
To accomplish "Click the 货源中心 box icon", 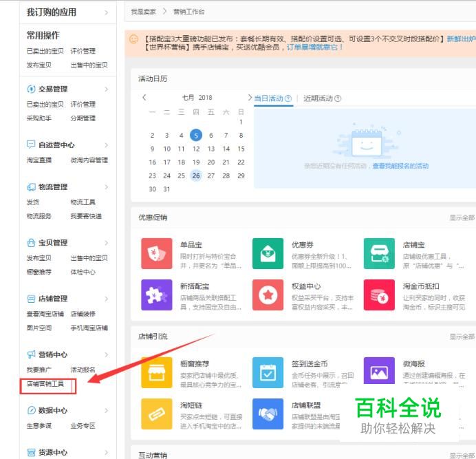I will pos(31,452).
